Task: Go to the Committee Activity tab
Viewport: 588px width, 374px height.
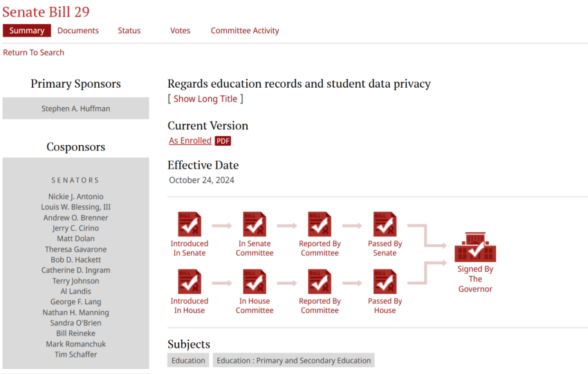Action: click(x=245, y=30)
